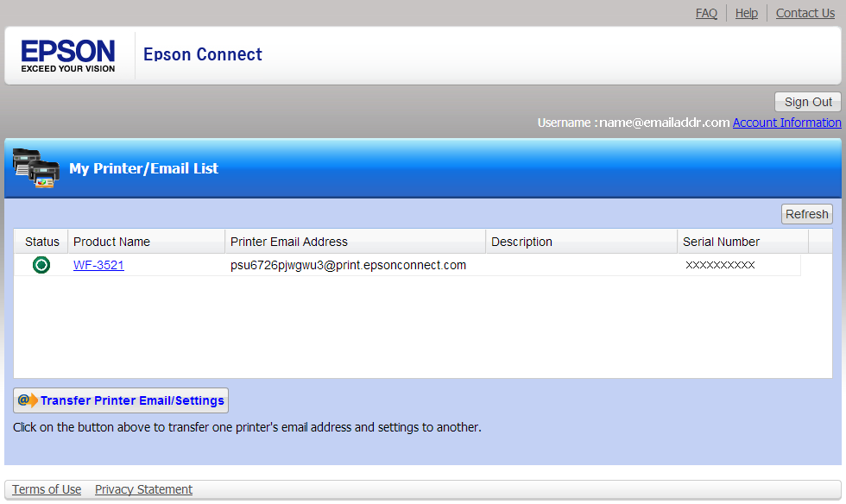846x504 pixels.
Task: Read the Terms of Use
Action: 47,489
